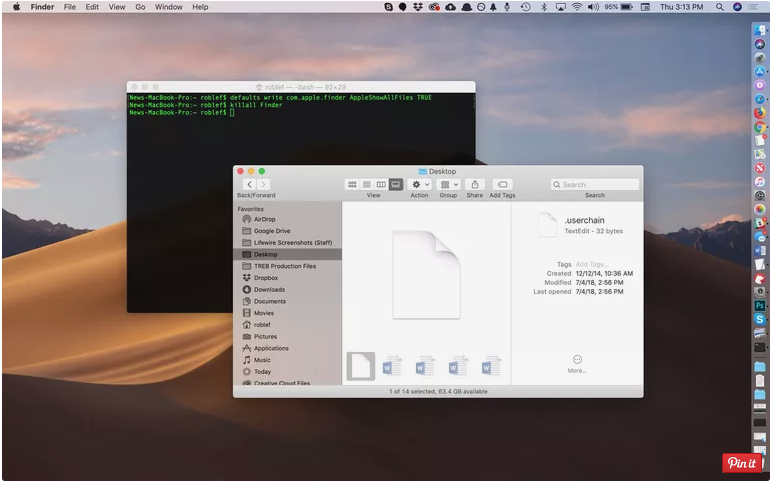Screen dimensions: 773x483
Task: Open AirPlay display menu bar icon
Action: (561, 7)
